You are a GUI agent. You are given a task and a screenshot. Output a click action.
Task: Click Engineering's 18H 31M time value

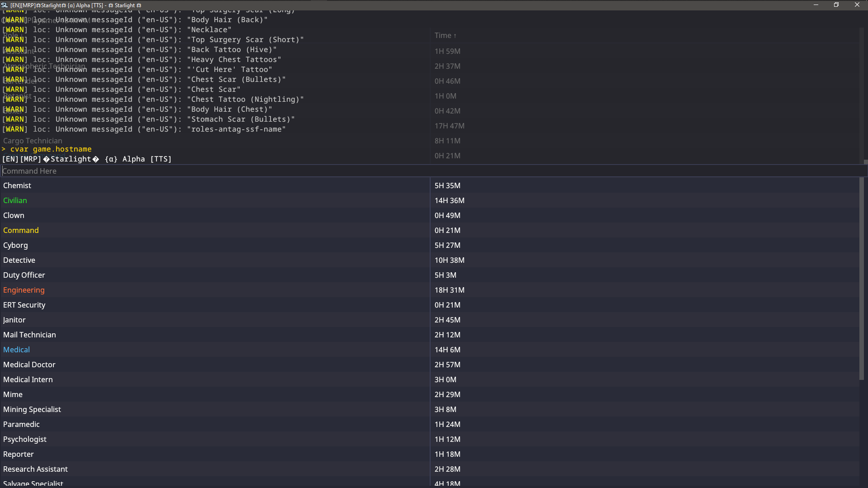tap(449, 290)
